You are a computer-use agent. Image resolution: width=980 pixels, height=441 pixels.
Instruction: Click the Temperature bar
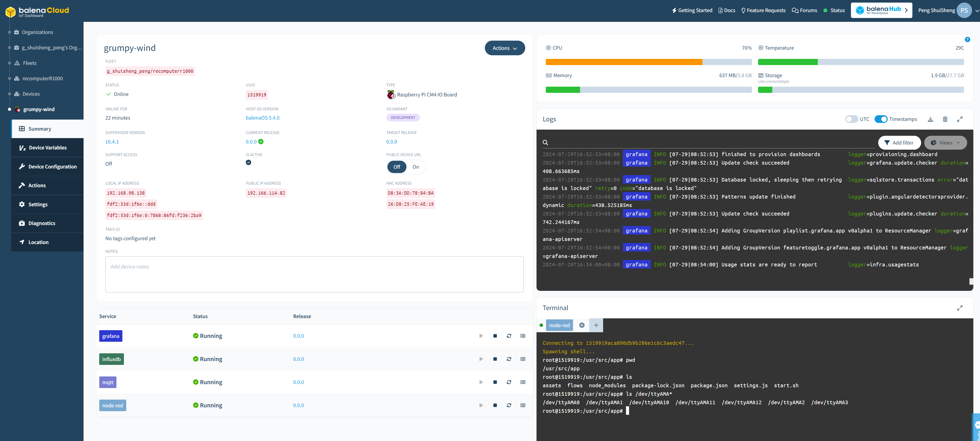tap(860, 62)
